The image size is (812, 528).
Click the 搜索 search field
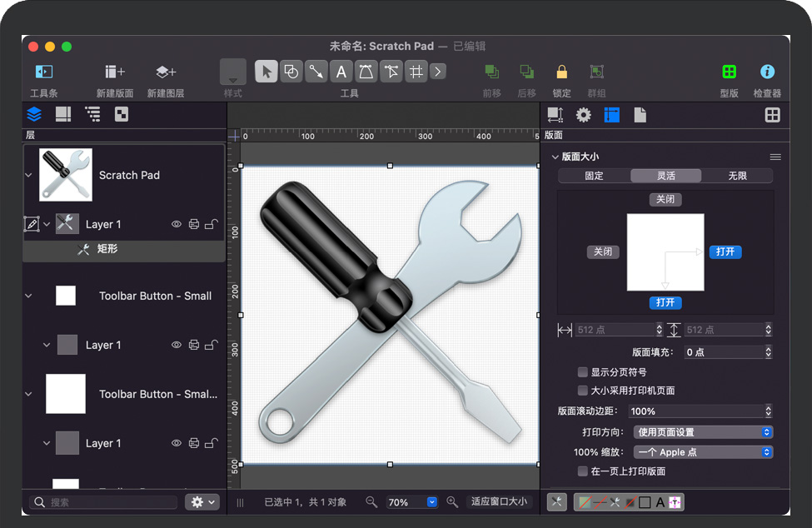coord(104,502)
